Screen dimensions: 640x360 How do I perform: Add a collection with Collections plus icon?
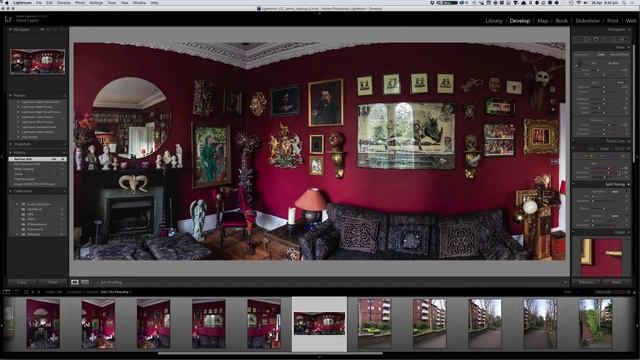[64, 191]
